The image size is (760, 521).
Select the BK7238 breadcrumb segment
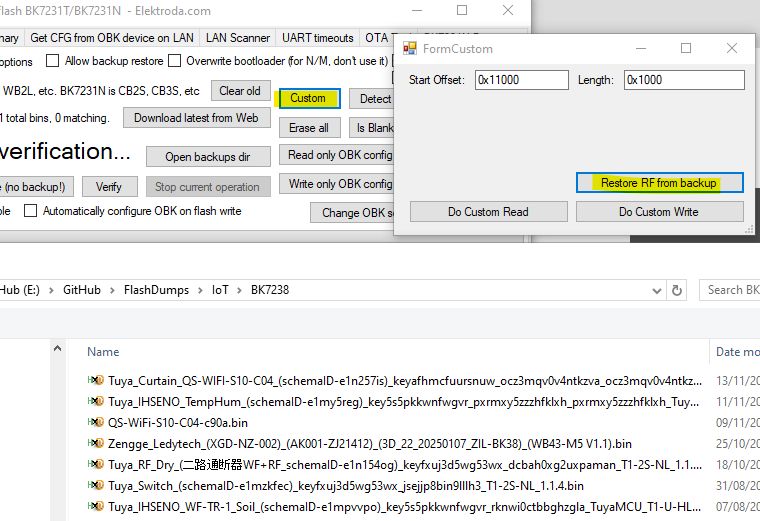(269, 290)
